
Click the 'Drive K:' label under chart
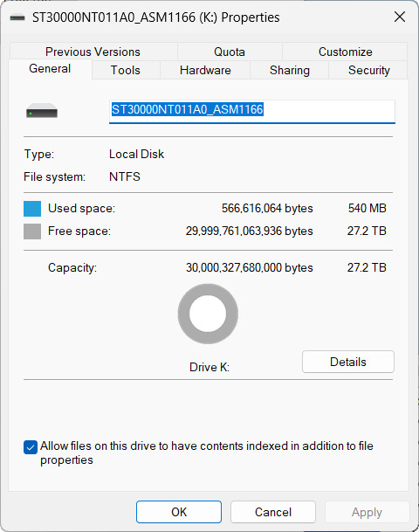point(209,367)
